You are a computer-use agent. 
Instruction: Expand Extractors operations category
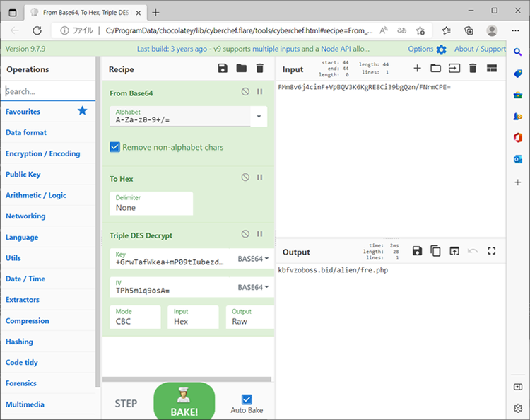[47, 299]
